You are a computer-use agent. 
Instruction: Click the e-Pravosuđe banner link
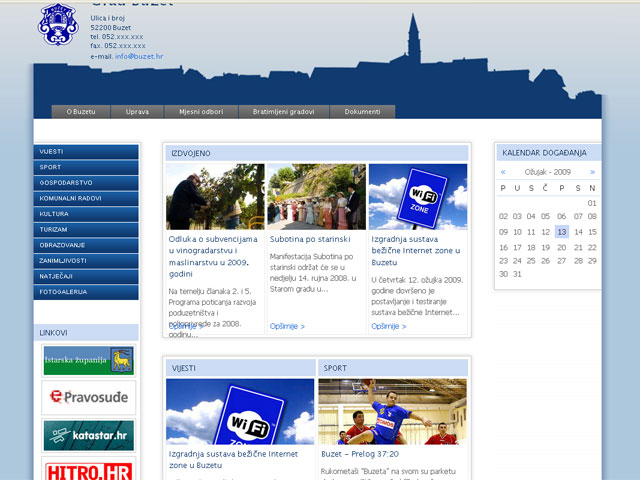(89, 397)
